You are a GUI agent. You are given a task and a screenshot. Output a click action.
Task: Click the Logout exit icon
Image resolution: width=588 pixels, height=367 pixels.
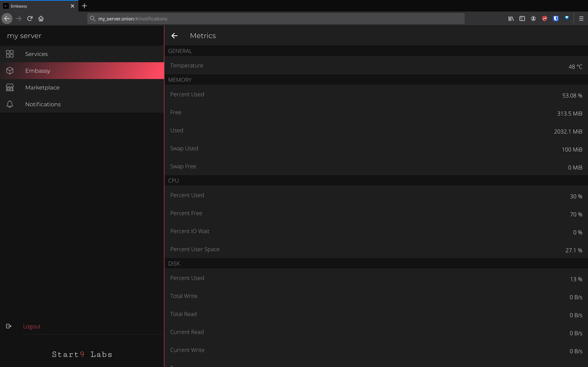coord(9,326)
